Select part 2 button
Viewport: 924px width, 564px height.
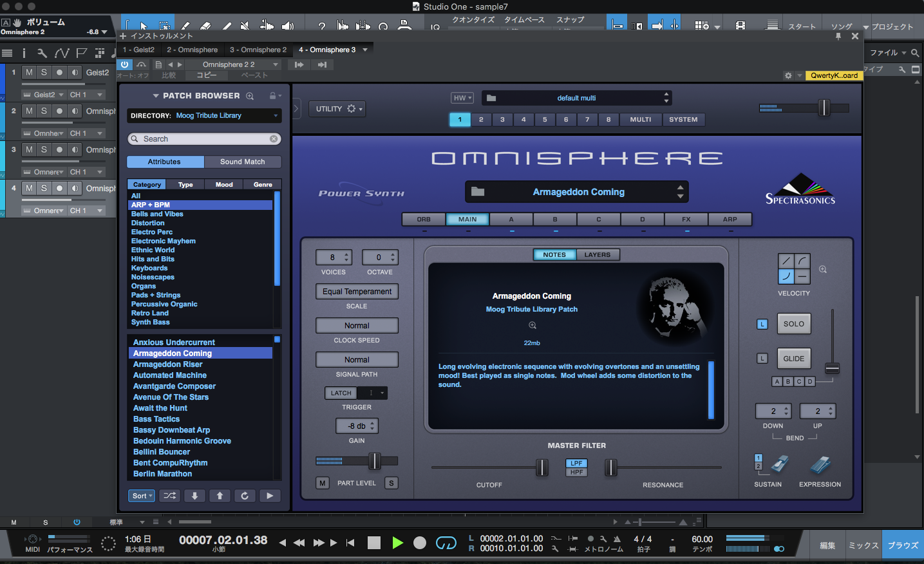481,120
